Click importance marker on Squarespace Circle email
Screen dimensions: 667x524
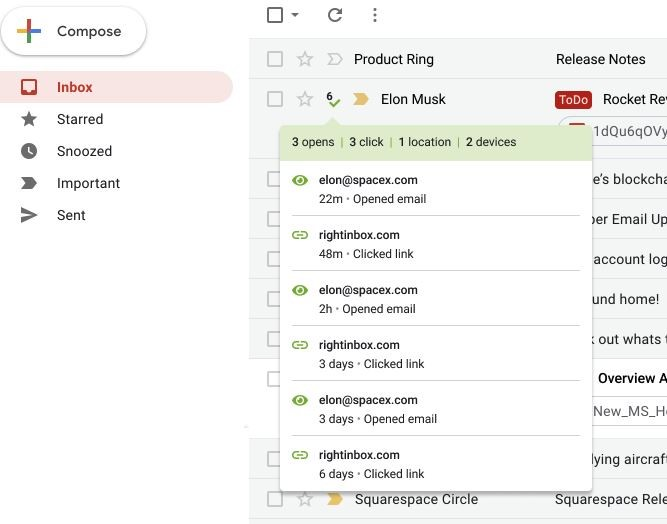[335, 499]
